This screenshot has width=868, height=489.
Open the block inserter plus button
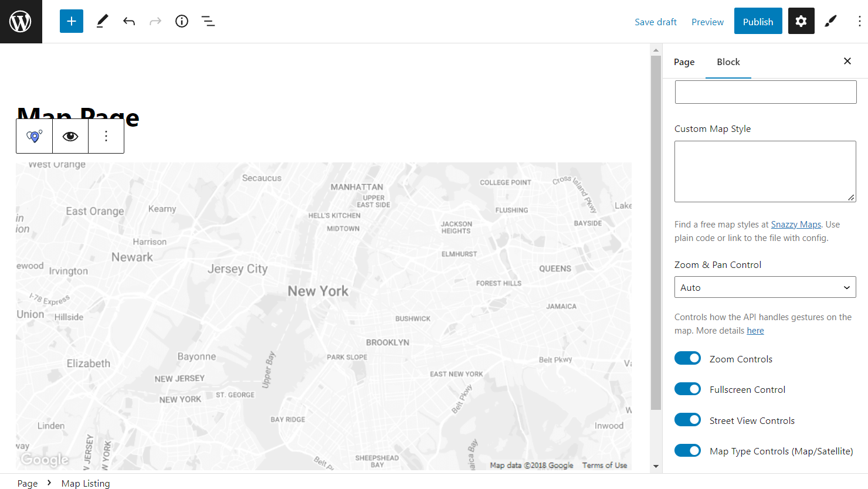click(x=72, y=22)
